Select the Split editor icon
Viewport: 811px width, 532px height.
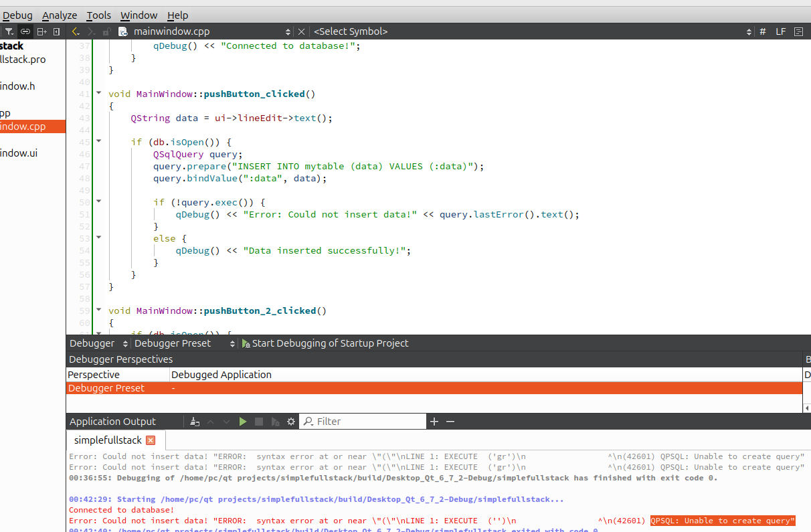(x=41, y=31)
